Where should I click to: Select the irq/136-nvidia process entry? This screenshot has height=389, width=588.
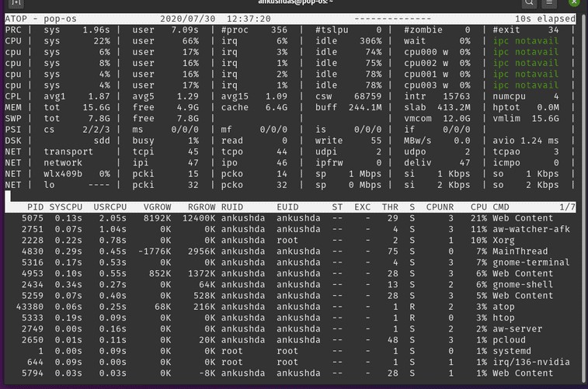pyautogui.click(x=531, y=362)
